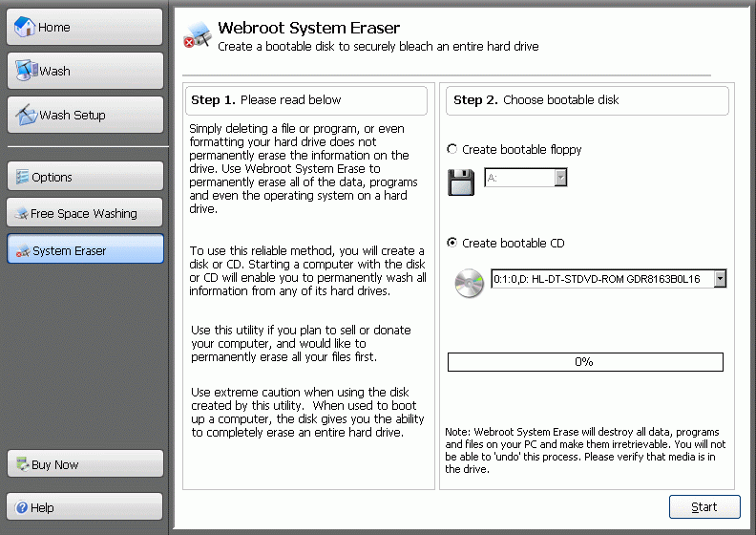Click the floppy disk icon

tap(461, 182)
